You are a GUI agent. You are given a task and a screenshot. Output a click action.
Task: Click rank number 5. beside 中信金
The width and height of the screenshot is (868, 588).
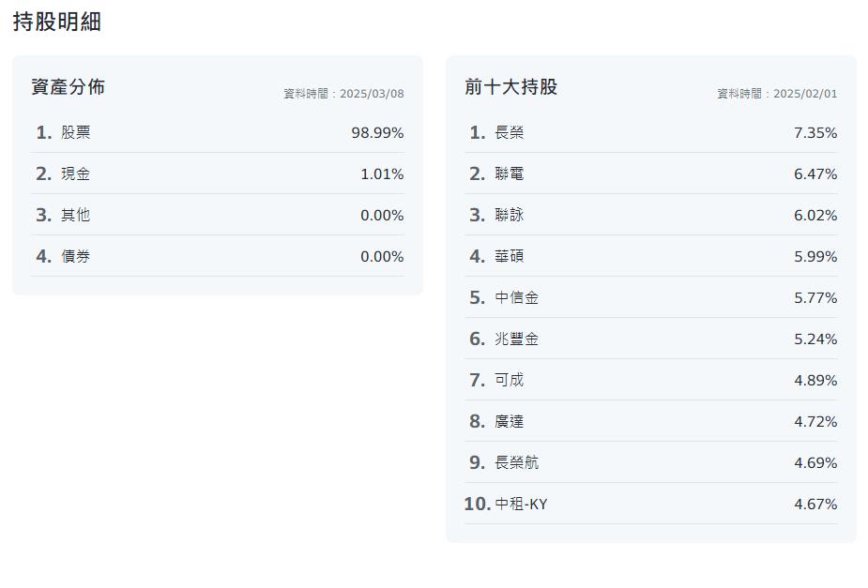click(x=478, y=297)
